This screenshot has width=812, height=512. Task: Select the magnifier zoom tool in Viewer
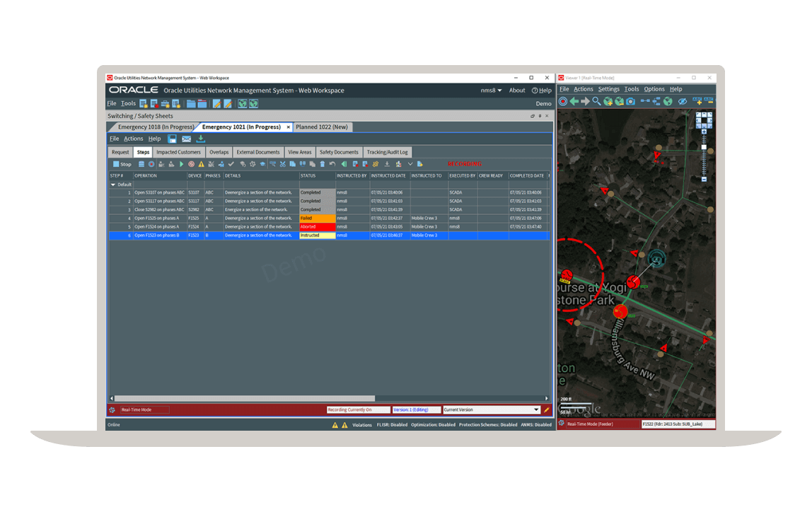(x=596, y=101)
